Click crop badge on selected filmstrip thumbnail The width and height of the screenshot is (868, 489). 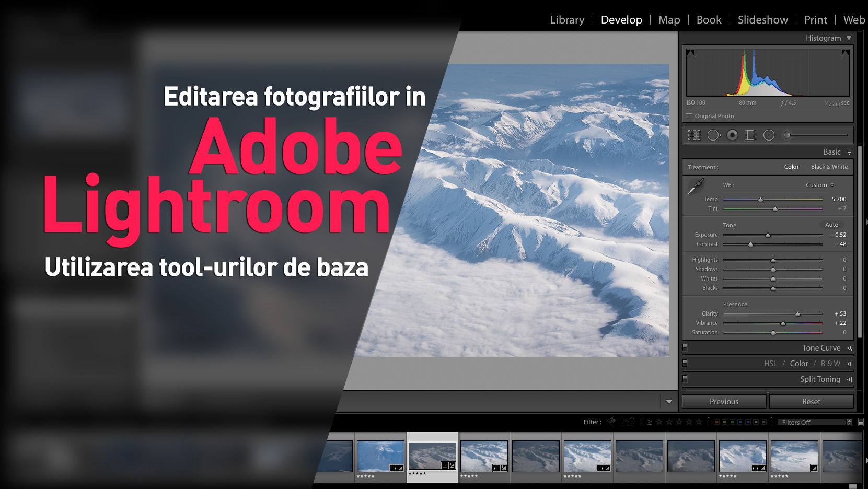point(445,465)
